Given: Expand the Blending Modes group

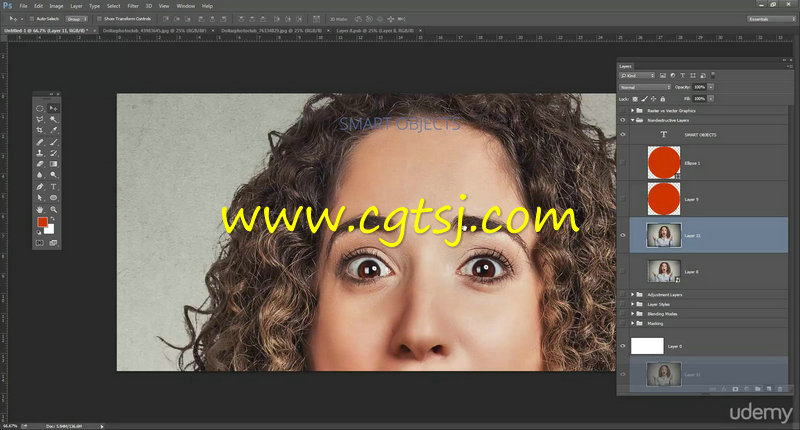Looking at the screenshot, I should (633, 314).
